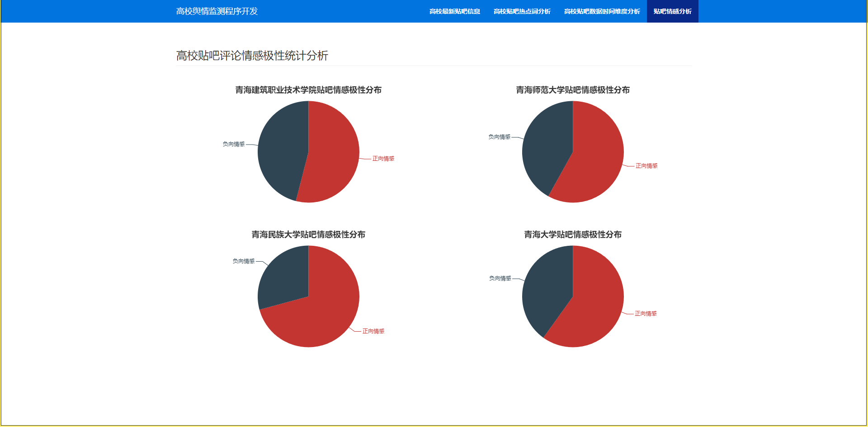Click 负向情感 label of 青海大学 chart
This screenshot has height=427, width=868.
500,278
